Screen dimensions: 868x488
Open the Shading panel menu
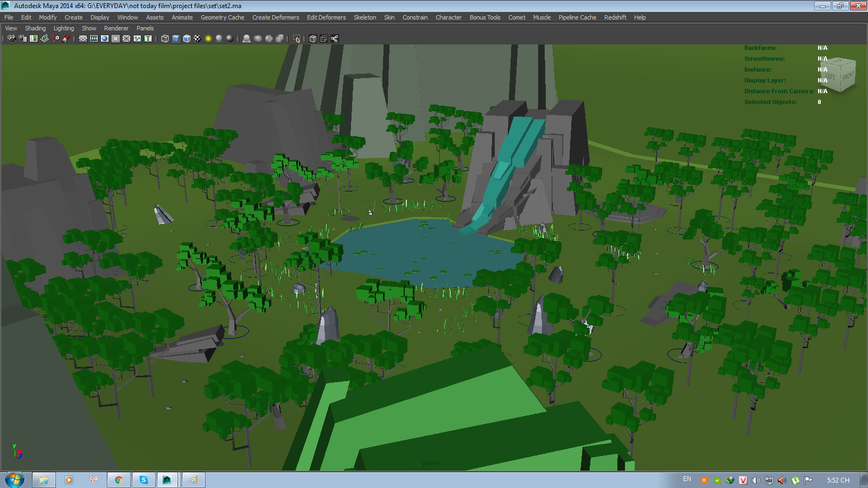point(35,28)
